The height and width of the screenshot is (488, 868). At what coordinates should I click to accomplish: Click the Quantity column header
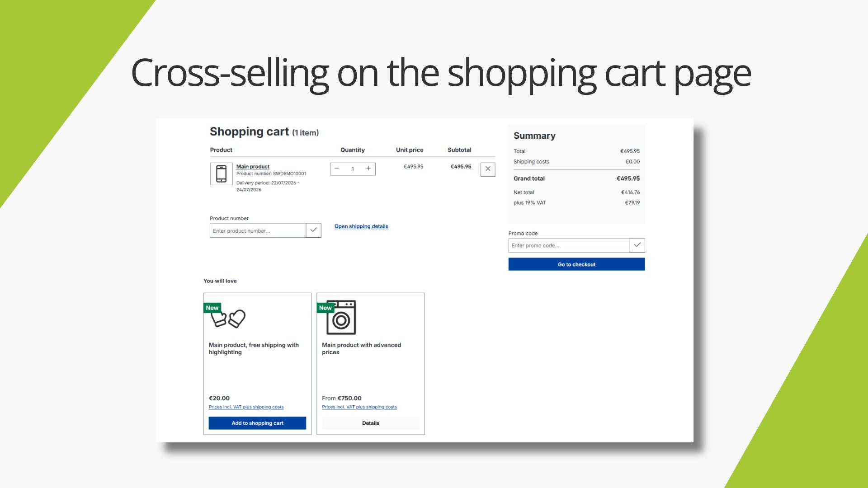352,150
